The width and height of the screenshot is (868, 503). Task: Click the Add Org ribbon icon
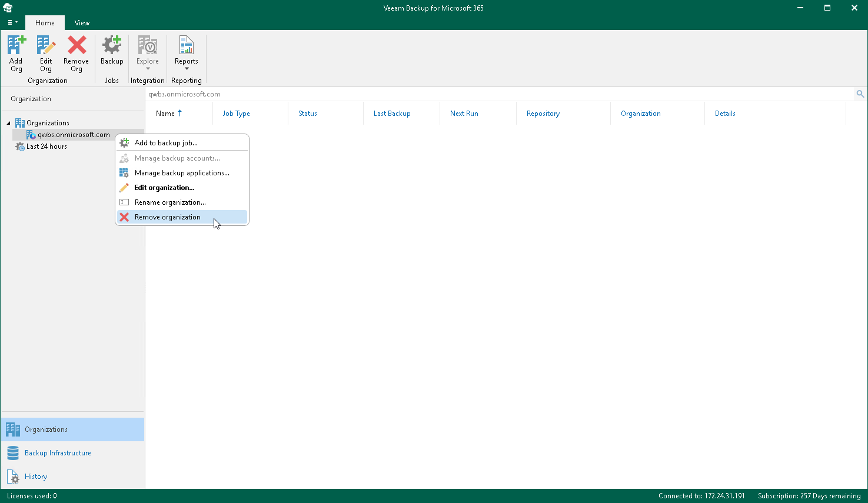click(x=16, y=45)
